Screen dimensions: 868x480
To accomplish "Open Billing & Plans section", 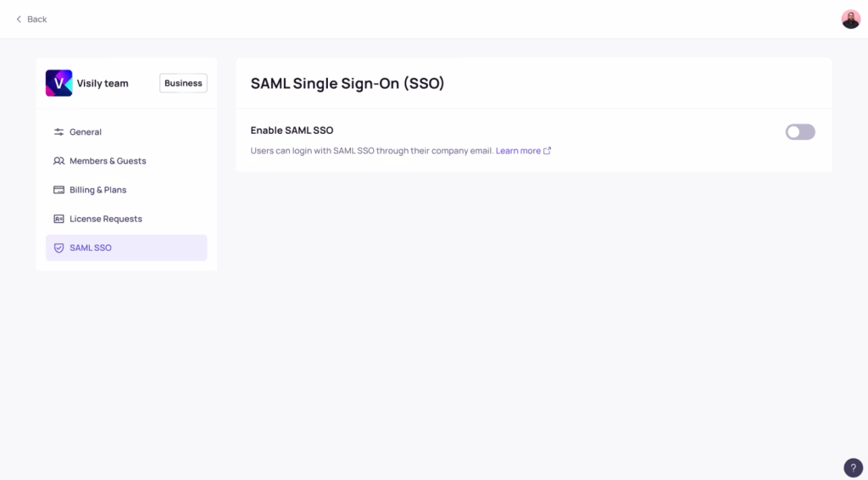I will (126, 190).
